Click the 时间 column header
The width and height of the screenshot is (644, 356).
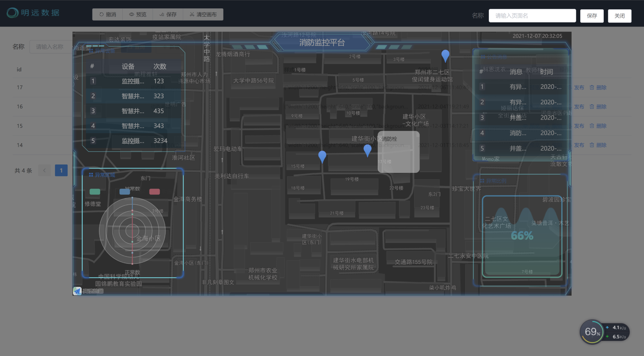click(546, 72)
